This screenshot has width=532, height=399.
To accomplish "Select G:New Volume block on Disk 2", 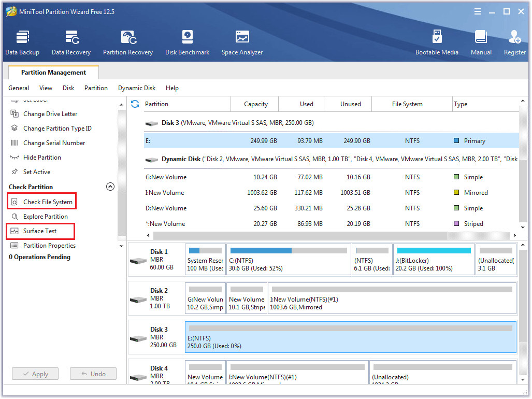I will (x=205, y=298).
